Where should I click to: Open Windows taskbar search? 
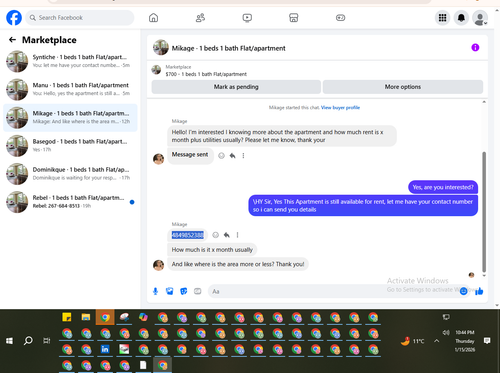28,341
